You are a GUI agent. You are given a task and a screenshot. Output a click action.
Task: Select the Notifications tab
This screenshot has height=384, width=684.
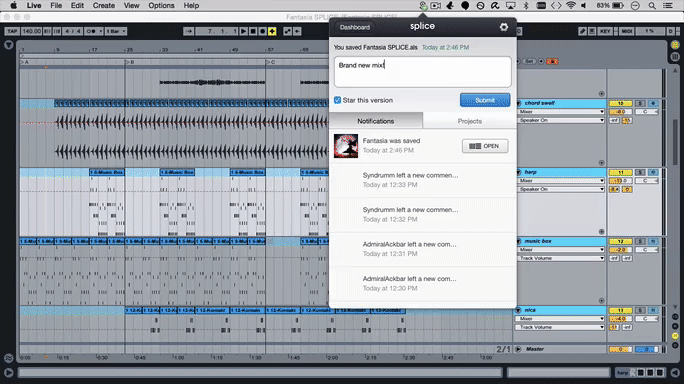tap(376, 121)
